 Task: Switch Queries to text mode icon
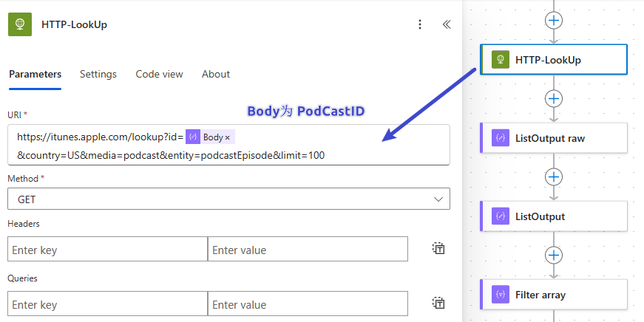(438, 304)
